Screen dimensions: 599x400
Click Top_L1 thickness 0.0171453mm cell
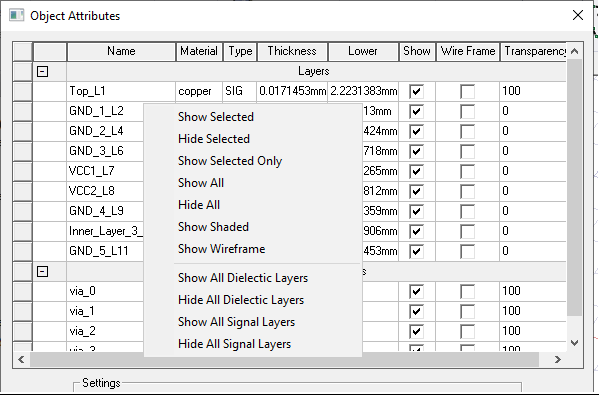click(x=292, y=91)
